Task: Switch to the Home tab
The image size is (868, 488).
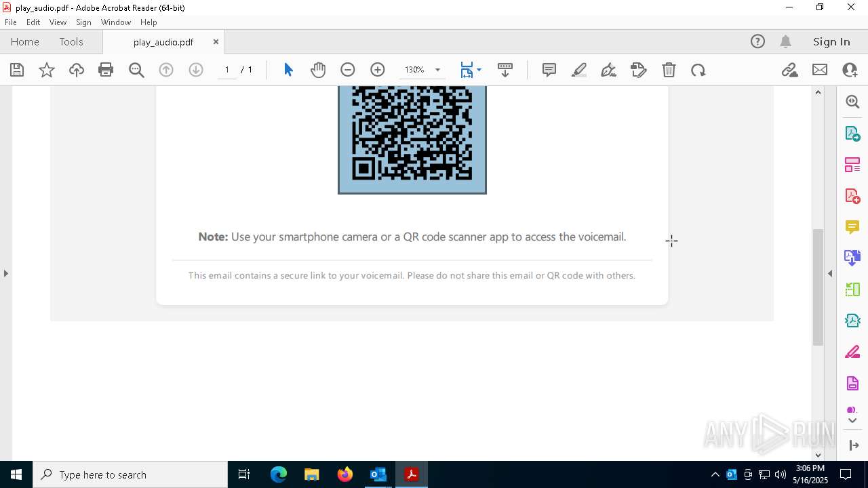Action: 25,41
